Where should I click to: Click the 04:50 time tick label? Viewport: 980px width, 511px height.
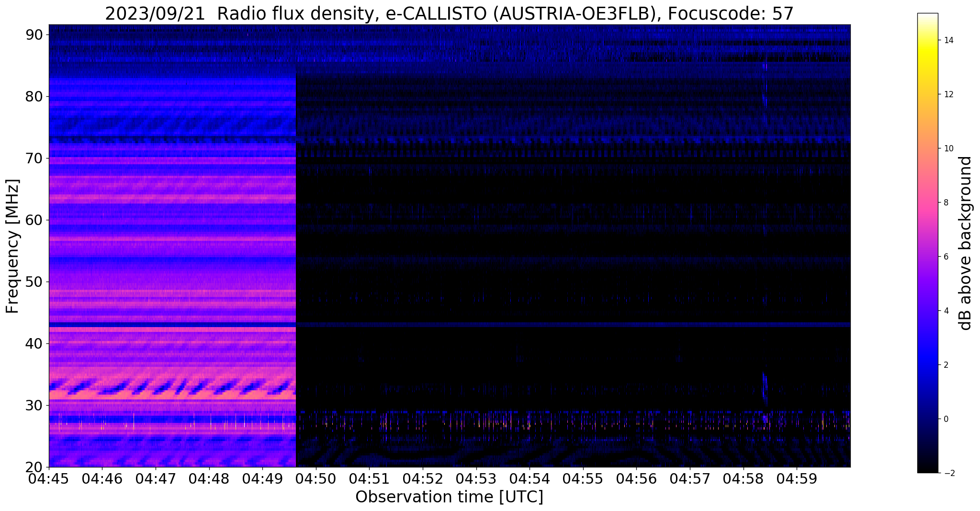316,478
